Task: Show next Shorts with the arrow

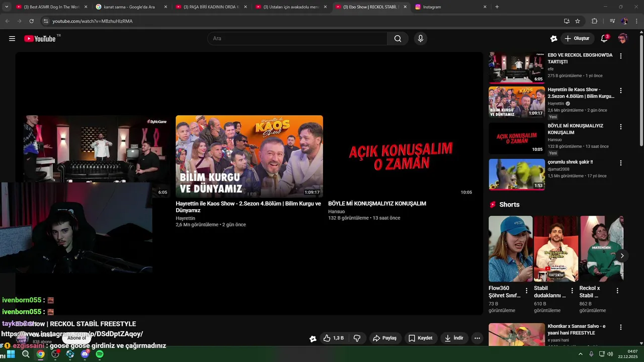Action: point(622,255)
